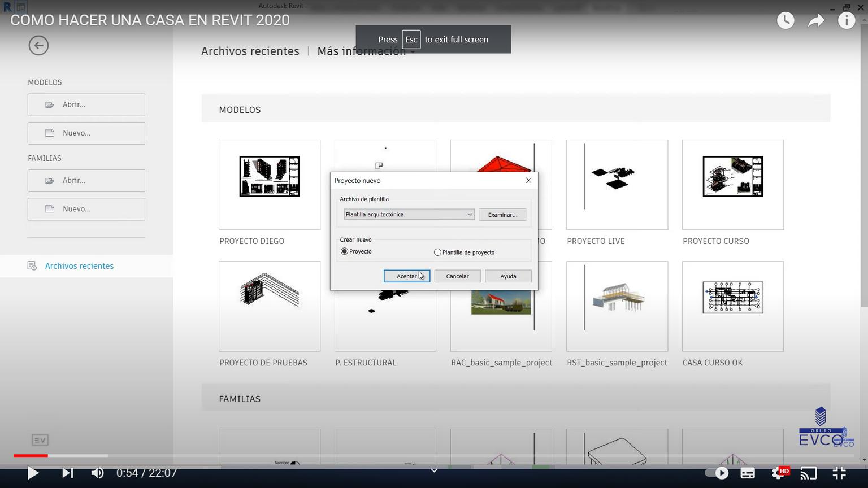Click the video title text

[150, 20]
